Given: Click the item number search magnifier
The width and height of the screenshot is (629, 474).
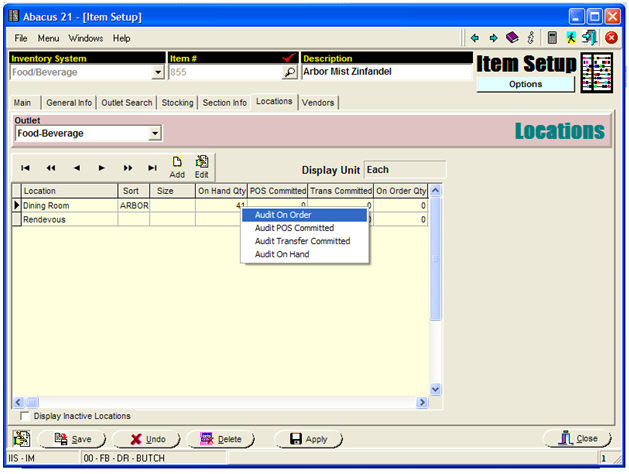Looking at the screenshot, I should click(289, 73).
